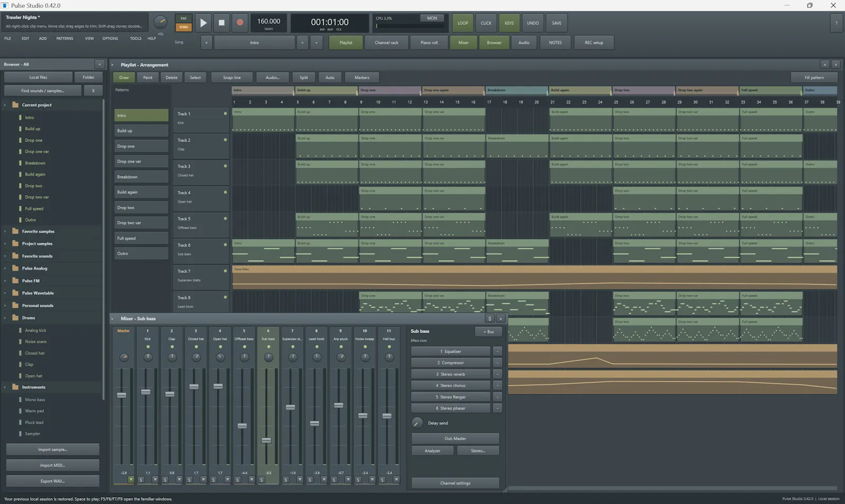Collapse the Current project tree folder

pos(5,105)
